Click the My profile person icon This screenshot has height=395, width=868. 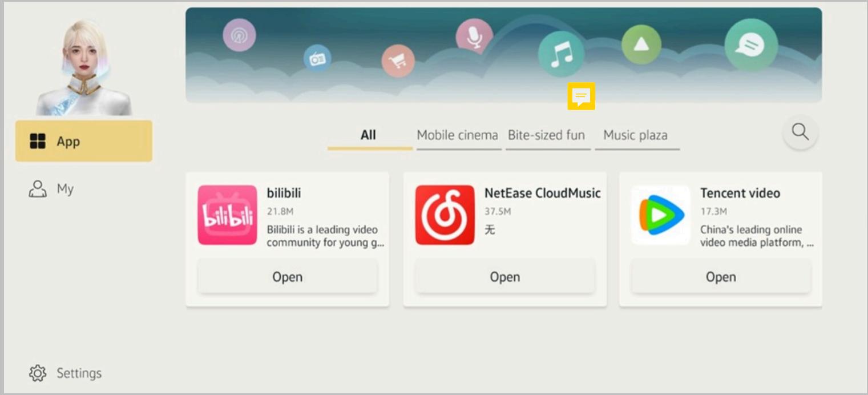click(x=38, y=189)
